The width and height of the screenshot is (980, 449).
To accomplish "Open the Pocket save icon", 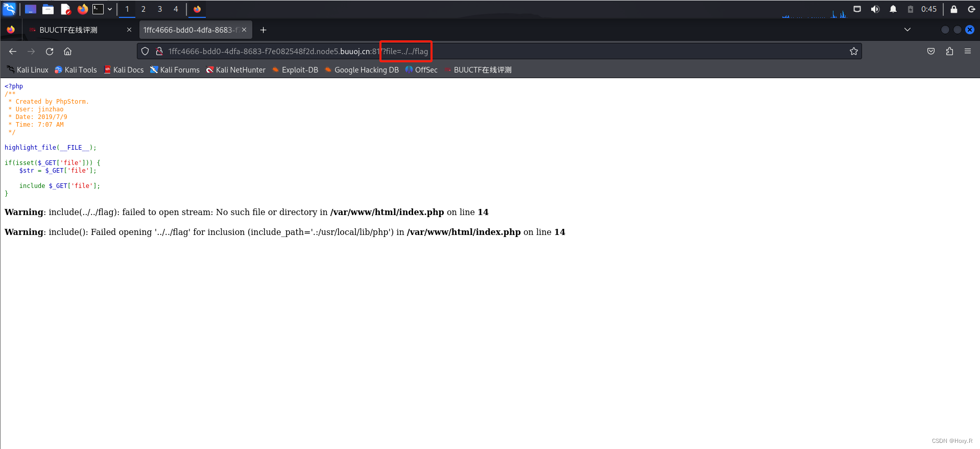I will click(931, 51).
